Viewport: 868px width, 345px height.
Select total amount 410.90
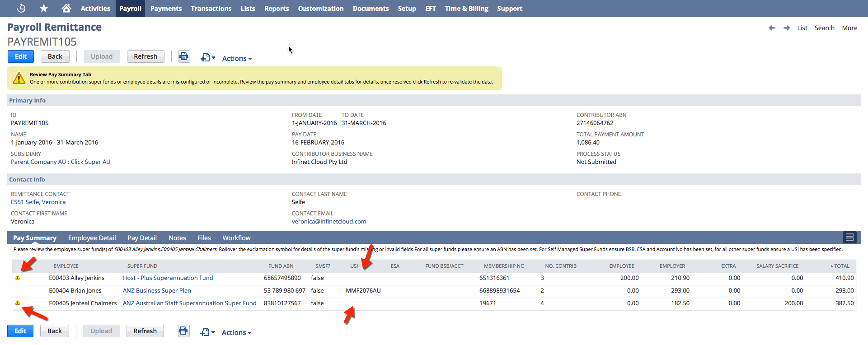(x=845, y=278)
